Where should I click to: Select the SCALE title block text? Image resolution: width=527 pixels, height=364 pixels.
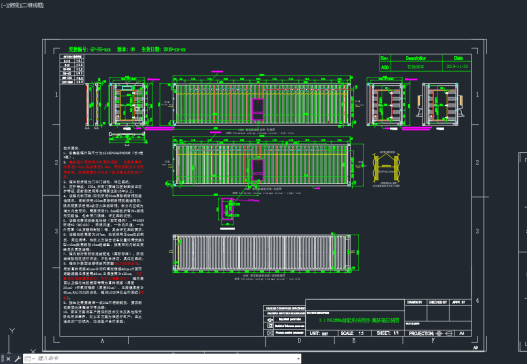tap(352, 333)
